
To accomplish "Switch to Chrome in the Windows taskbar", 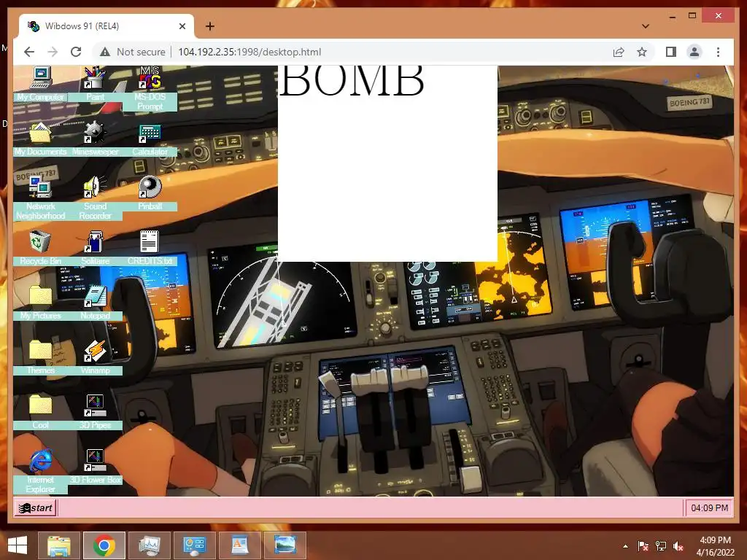I will pyautogui.click(x=104, y=545).
